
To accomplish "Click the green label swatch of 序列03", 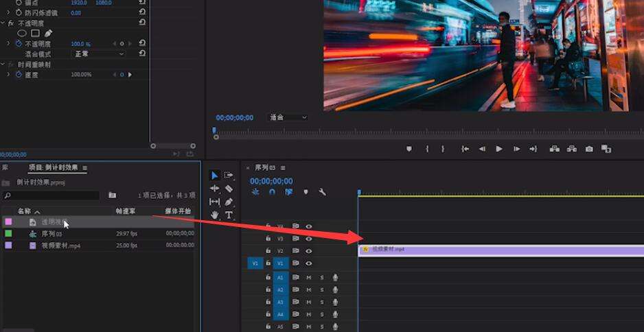I will point(8,233).
